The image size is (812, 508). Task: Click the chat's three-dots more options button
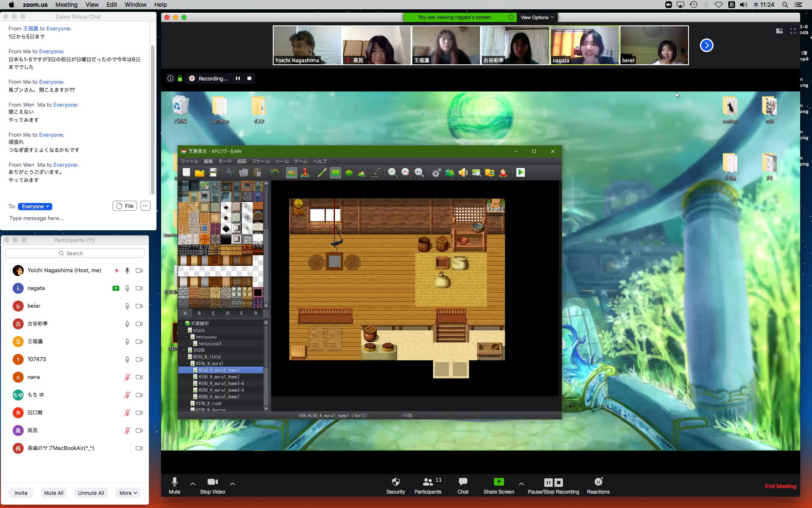[x=145, y=206]
